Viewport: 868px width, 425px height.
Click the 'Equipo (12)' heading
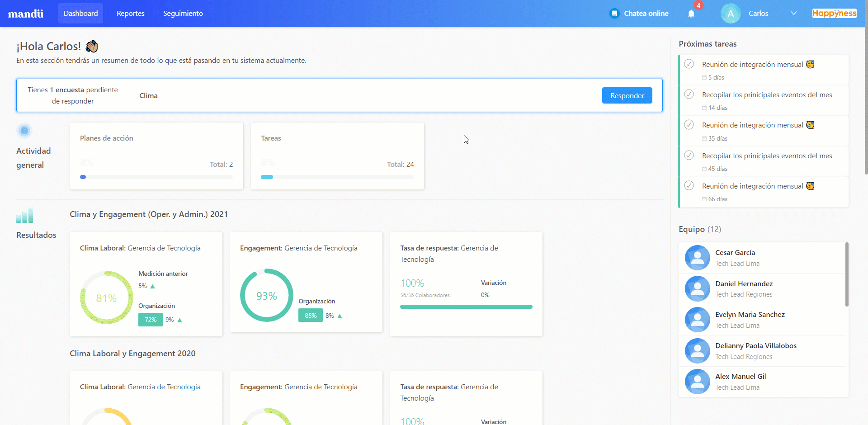point(700,229)
